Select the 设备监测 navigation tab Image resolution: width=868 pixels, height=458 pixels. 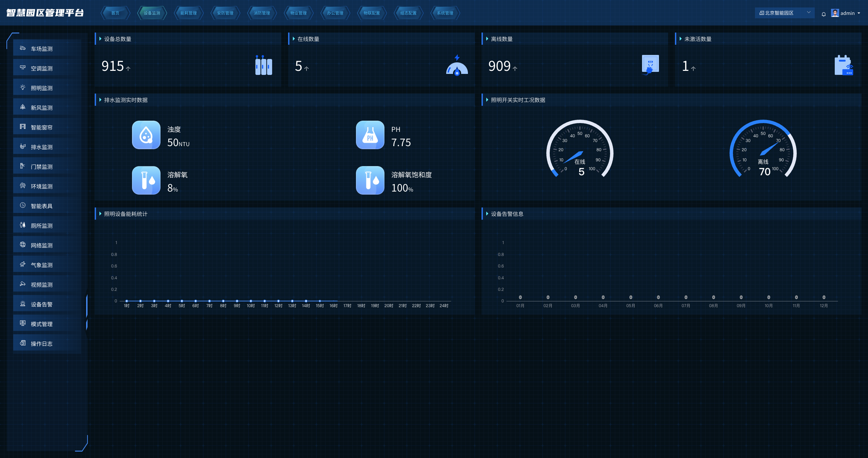152,13
